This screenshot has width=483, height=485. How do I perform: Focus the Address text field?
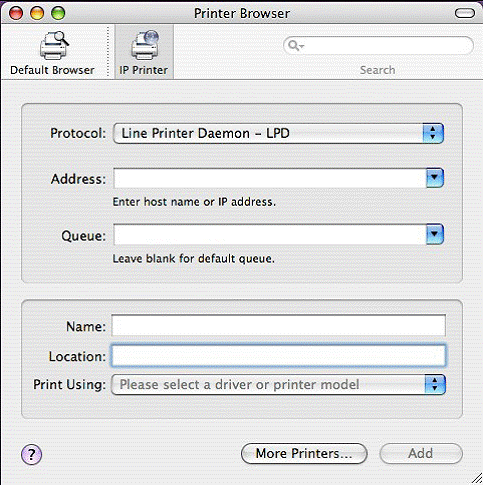tap(270, 178)
